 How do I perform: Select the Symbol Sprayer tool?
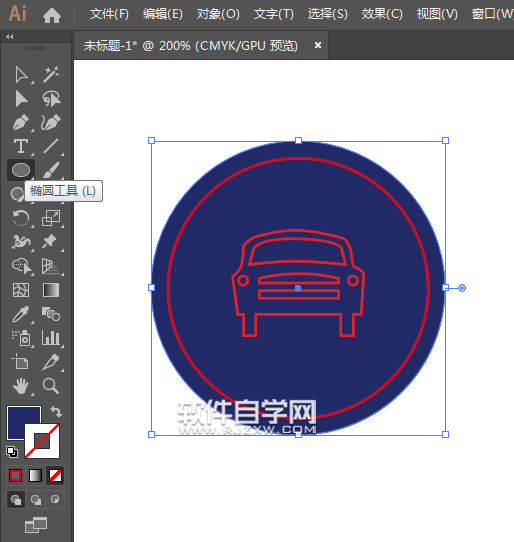[x=22, y=338]
